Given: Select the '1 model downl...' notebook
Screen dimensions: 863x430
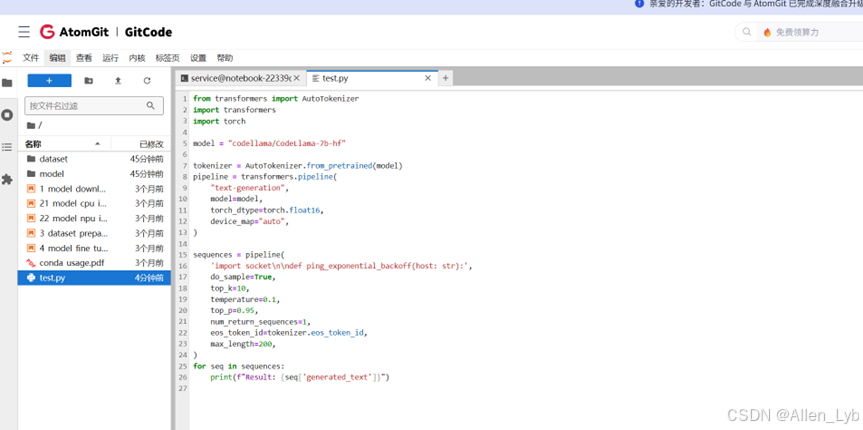Looking at the screenshot, I should click(x=95, y=189).
